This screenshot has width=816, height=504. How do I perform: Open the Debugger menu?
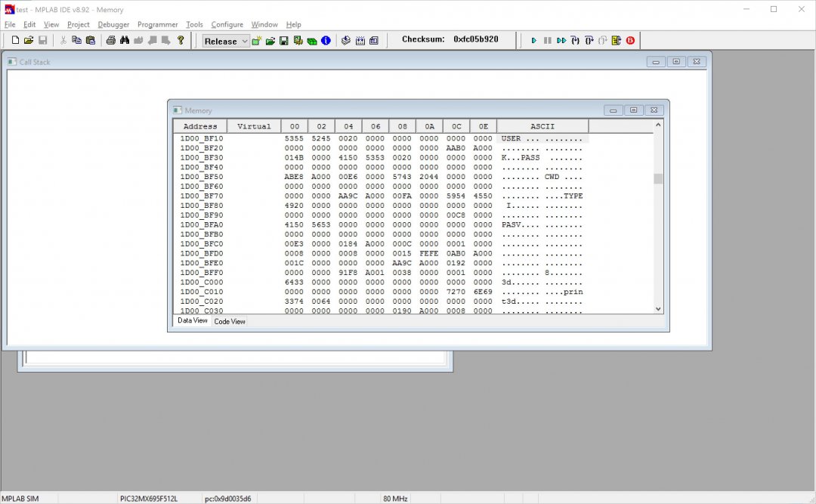point(113,25)
